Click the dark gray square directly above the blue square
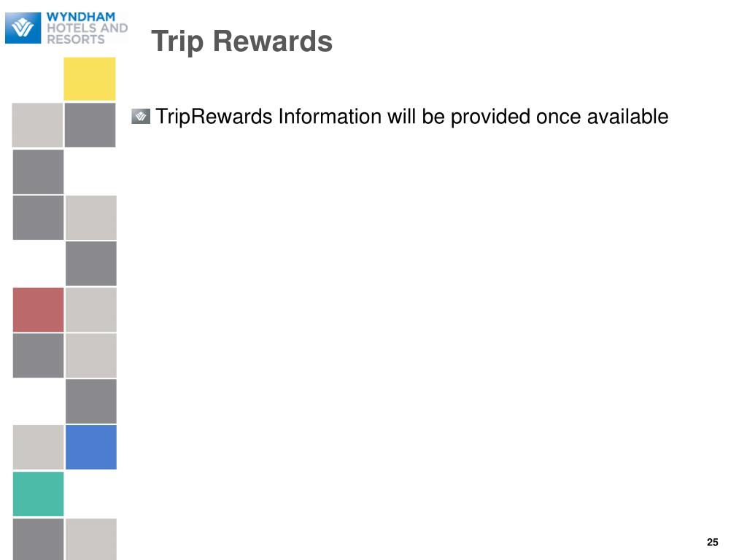Viewport: 747px width, 560px height. (91, 402)
